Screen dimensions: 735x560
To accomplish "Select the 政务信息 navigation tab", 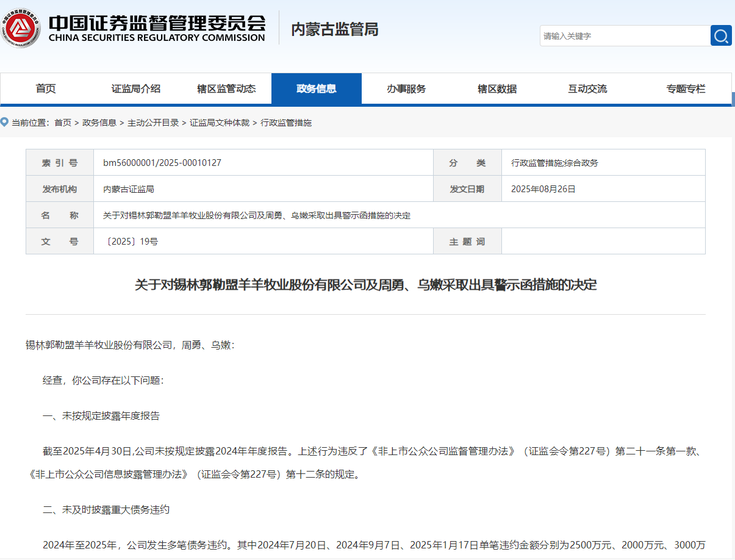I will coord(317,89).
